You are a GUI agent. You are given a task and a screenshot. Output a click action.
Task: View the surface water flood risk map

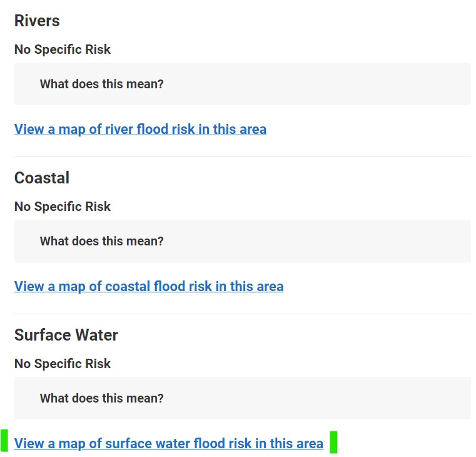tap(168, 444)
